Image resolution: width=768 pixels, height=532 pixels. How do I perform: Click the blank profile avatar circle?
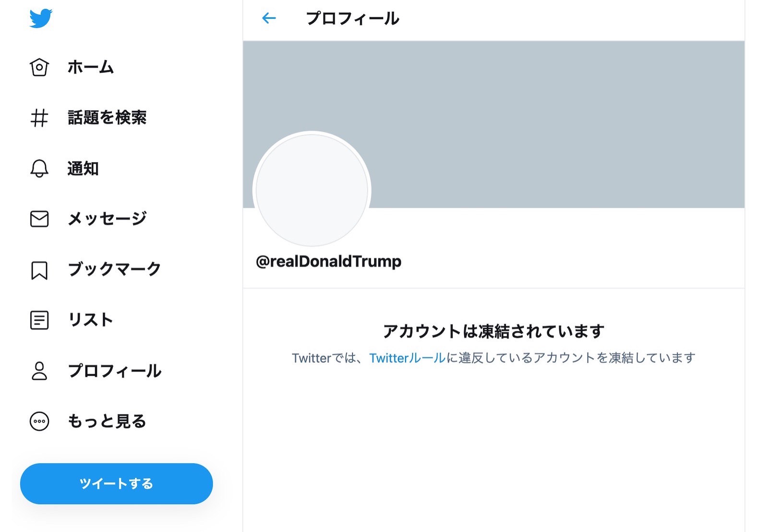[312, 190]
